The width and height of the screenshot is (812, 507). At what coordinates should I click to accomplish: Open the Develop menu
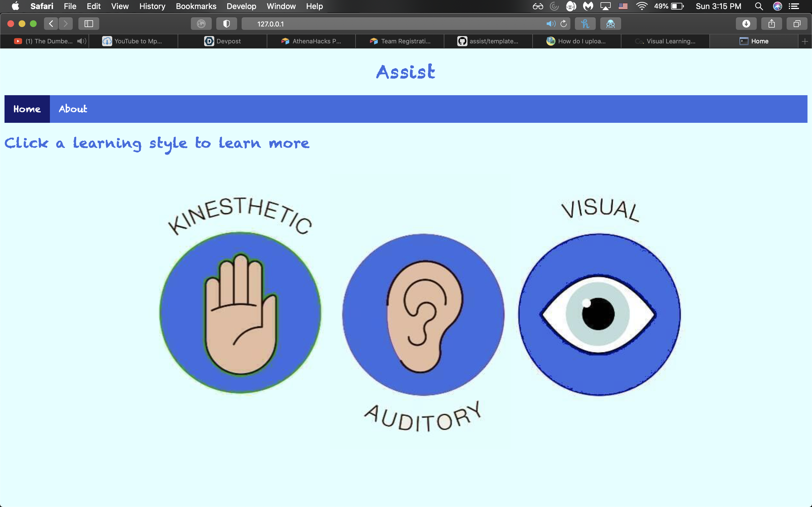[241, 6]
